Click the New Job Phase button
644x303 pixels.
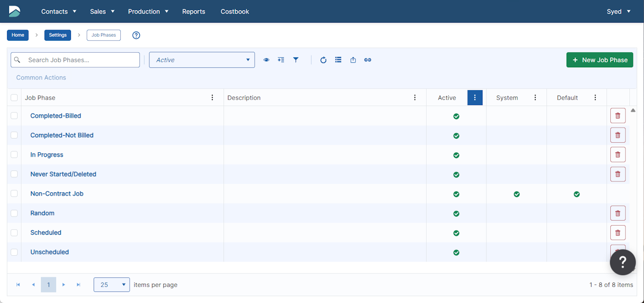(x=599, y=60)
